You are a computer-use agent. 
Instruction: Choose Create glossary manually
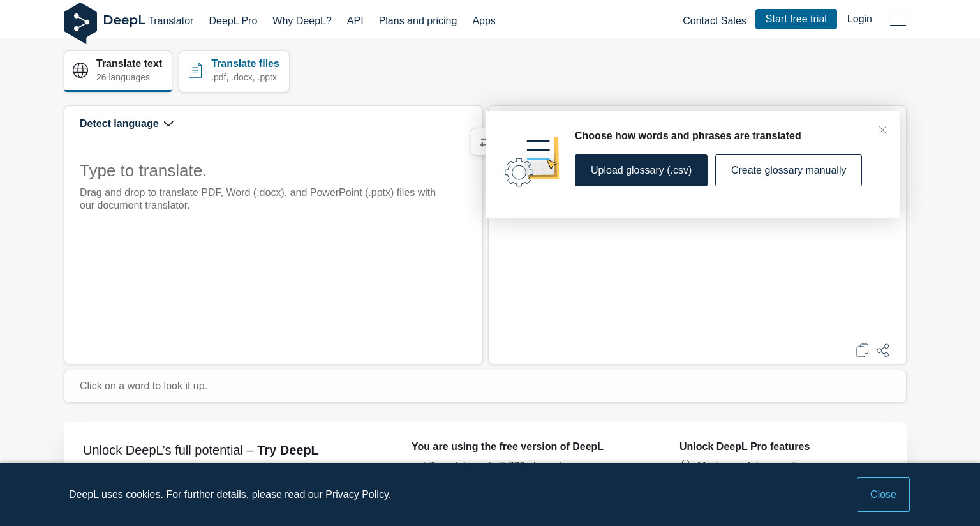(x=789, y=170)
